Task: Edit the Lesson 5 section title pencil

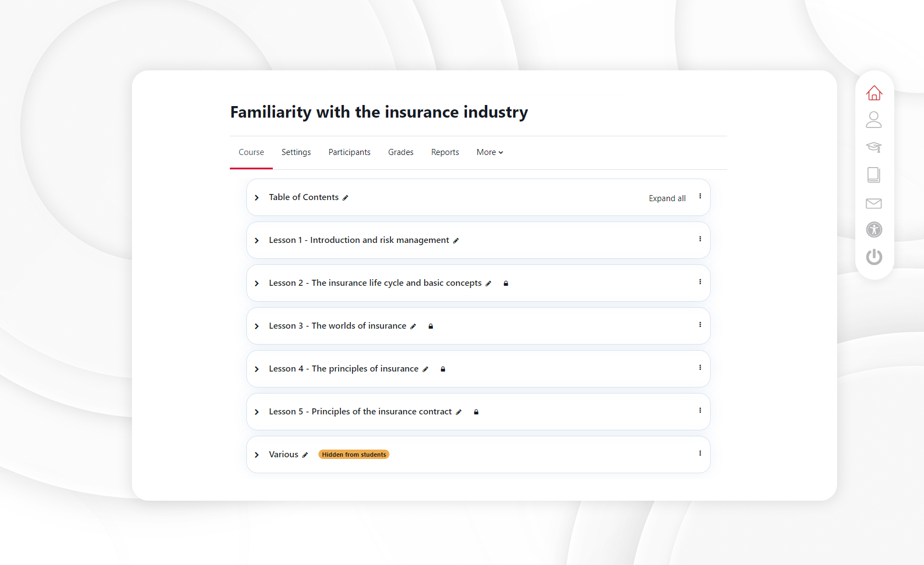Action: click(459, 412)
